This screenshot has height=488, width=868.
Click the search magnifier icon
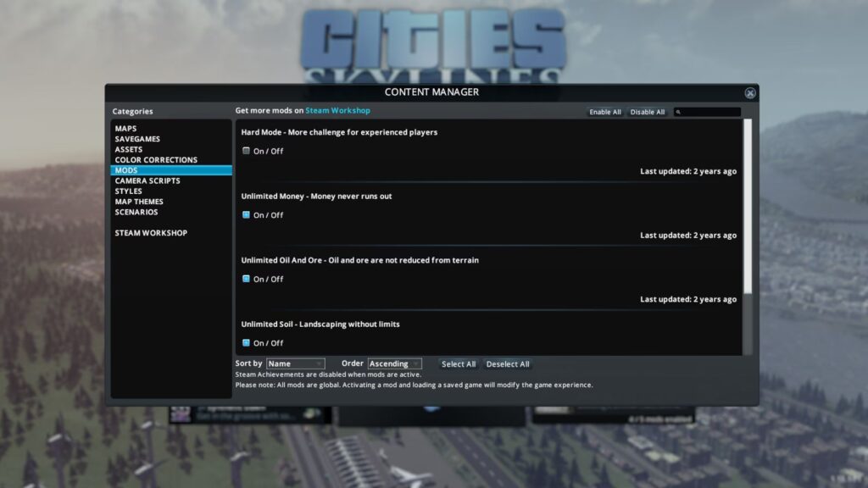678,113
